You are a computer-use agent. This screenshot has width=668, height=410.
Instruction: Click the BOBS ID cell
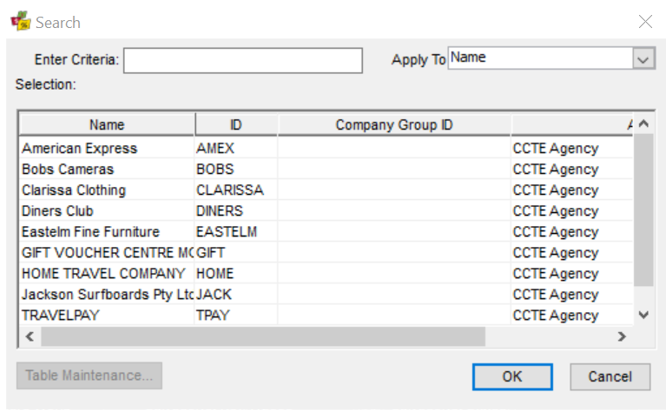pyautogui.click(x=236, y=169)
